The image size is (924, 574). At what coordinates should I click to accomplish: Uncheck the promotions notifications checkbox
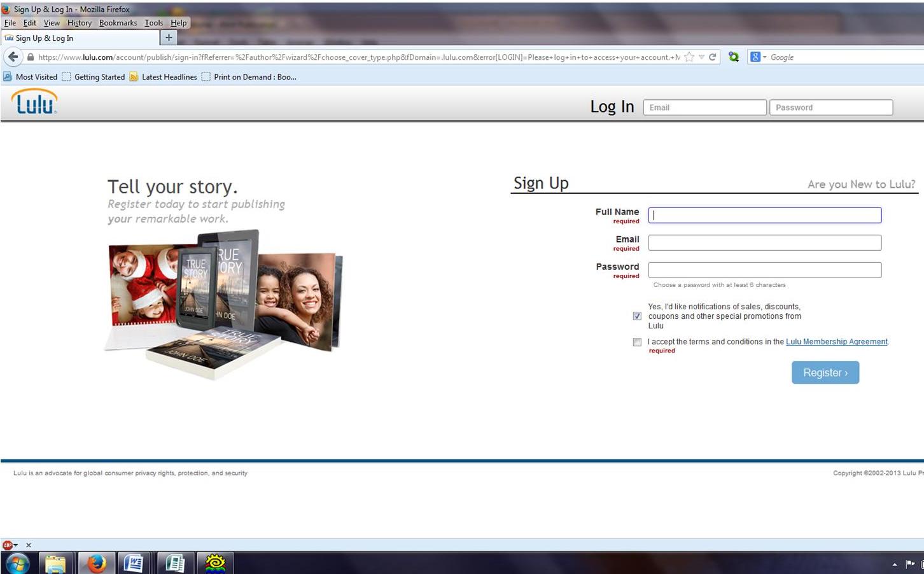pos(637,316)
